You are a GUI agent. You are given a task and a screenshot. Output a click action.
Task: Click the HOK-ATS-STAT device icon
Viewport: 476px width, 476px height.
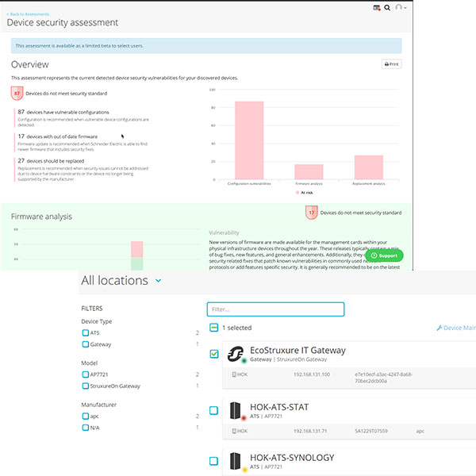(x=236, y=410)
